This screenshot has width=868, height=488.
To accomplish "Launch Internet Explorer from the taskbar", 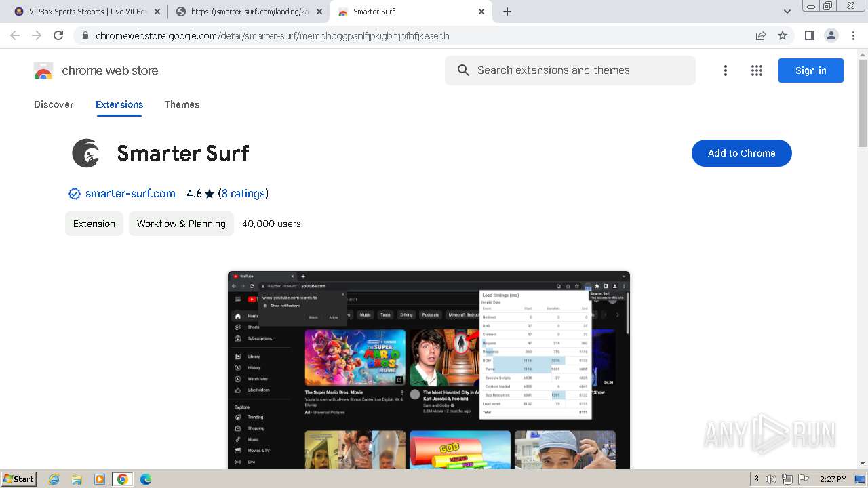I will [54, 479].
